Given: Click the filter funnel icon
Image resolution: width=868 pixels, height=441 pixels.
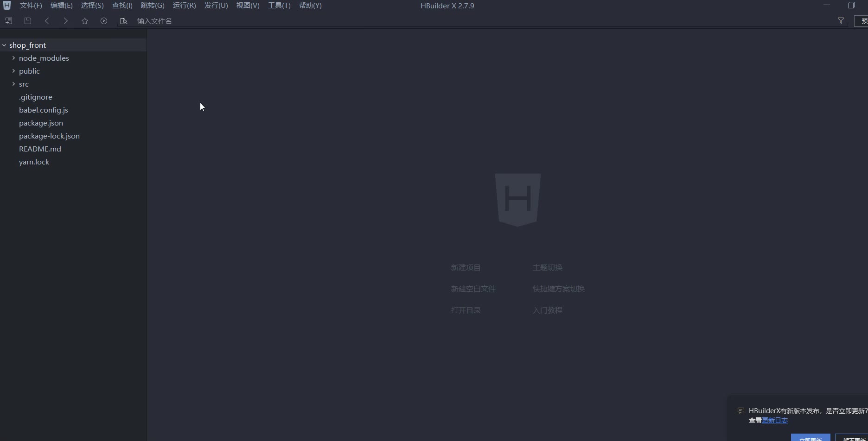Looking at the screenshot, I should click(841, 21).
